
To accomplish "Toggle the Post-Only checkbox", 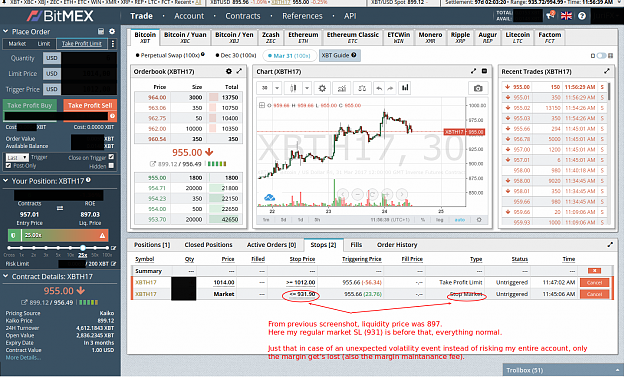I will tap(8, 165).
